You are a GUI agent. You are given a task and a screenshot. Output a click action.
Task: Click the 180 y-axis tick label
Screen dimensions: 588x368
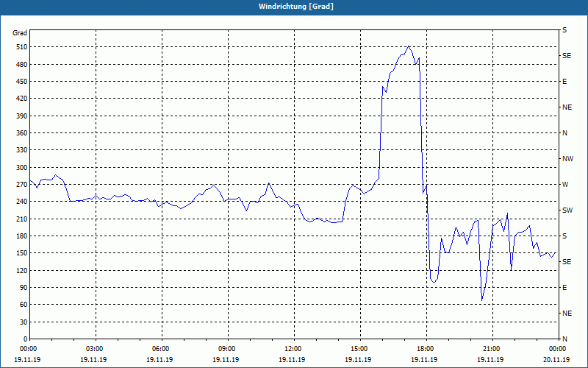(x=21, y=236)
